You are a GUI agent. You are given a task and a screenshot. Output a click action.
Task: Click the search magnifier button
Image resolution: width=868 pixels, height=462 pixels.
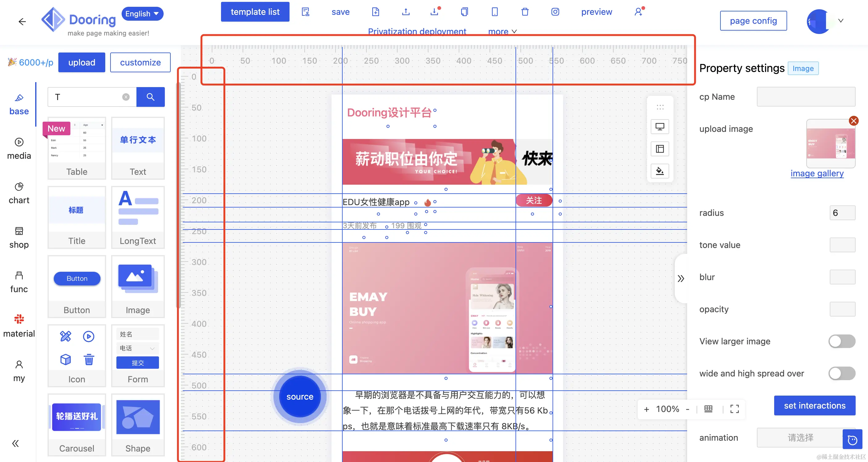click(150, 97)
